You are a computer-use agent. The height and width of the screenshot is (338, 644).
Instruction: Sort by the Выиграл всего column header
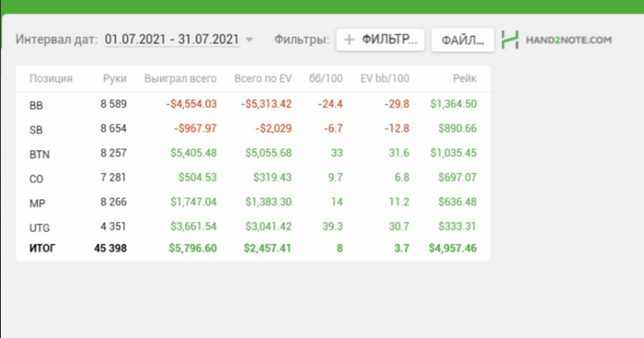(180, 78)
